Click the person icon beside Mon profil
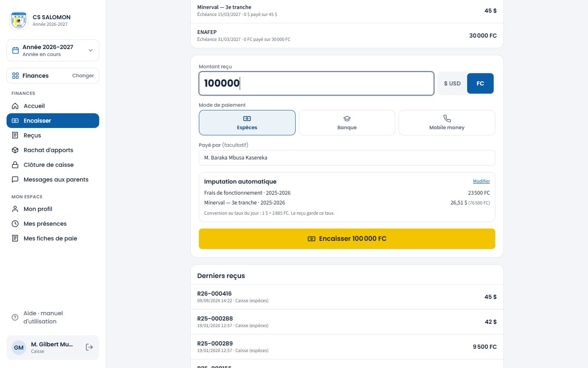 tap(15, 209)
